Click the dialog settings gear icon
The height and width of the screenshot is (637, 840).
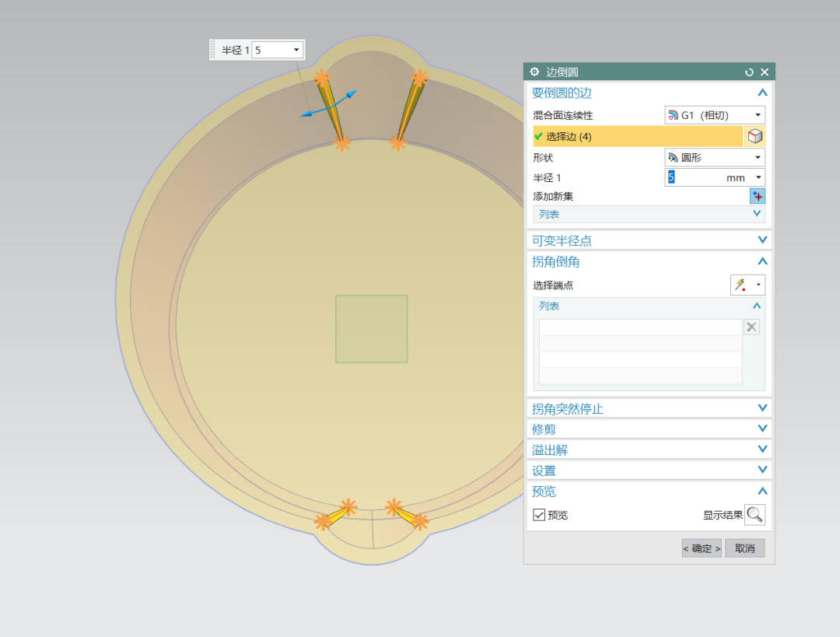tap(534, 72)
